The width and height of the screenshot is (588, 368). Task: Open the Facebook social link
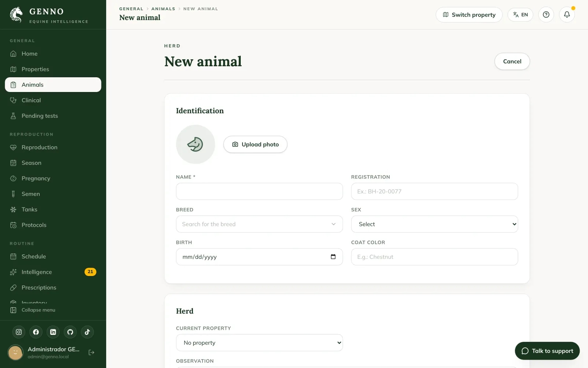(x=36, y=332)
